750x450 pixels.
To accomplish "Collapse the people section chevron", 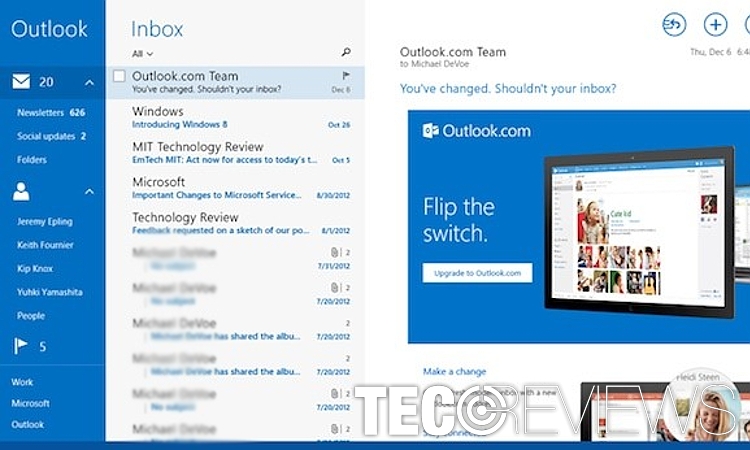I will 89,192.
